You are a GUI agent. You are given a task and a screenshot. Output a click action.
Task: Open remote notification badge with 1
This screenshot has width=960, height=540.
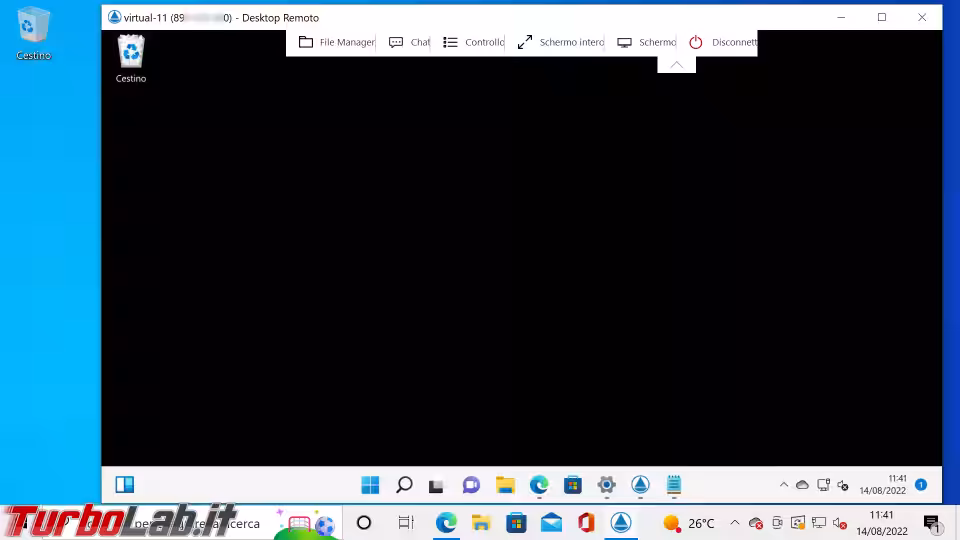(x=921, y=485)
